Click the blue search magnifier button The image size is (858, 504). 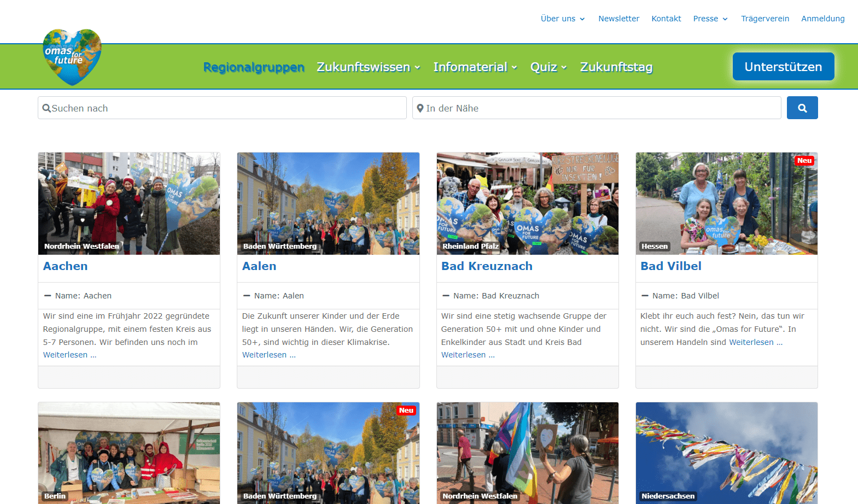(802, 108)
